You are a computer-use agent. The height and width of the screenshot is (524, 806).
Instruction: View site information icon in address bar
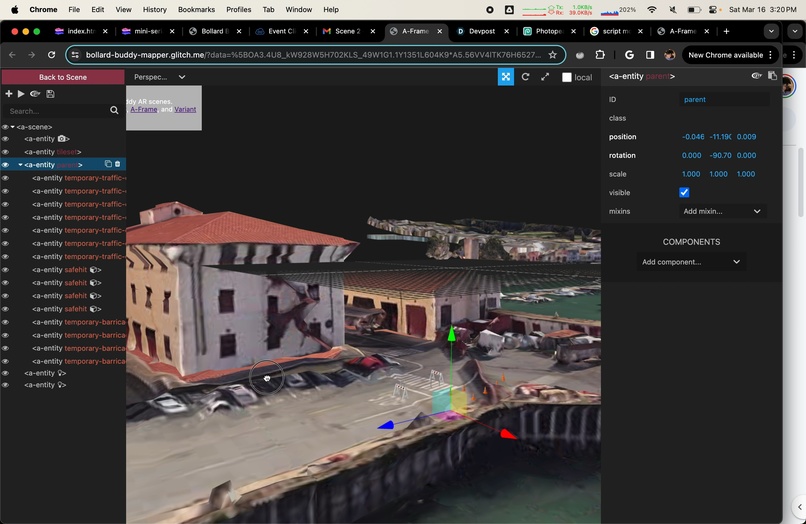coord(76,55)
